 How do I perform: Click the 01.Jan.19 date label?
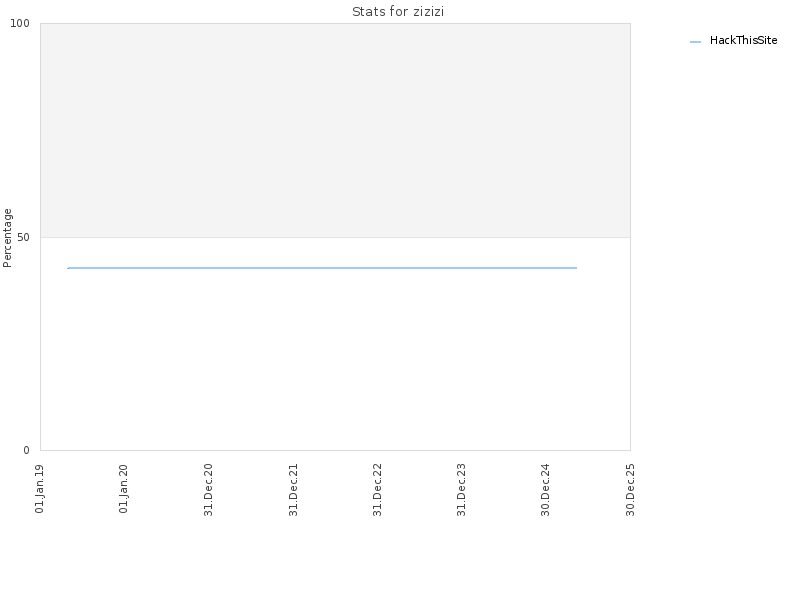39,489
